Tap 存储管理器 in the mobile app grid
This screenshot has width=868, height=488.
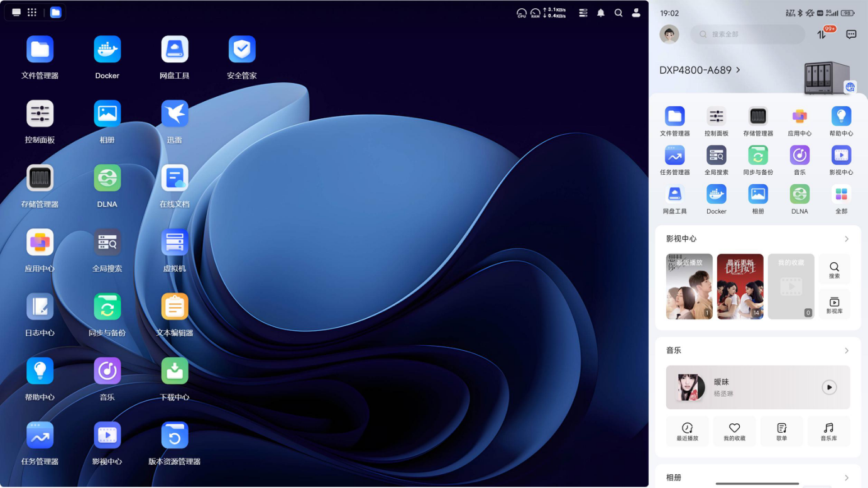[758, 116]
